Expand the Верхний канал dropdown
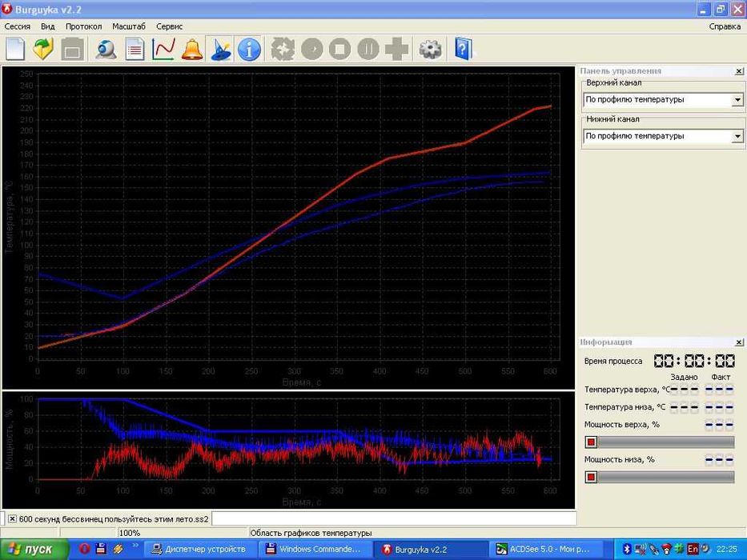 (737, 100)
